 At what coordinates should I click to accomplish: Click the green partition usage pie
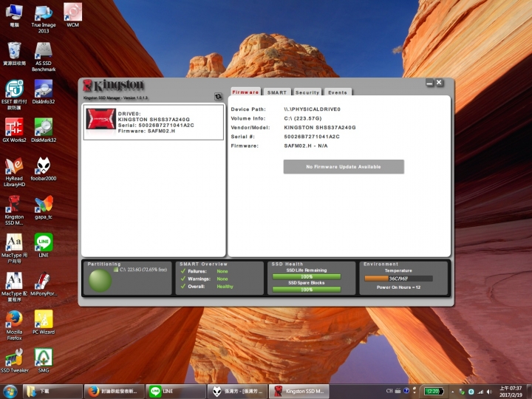[100, 281]
